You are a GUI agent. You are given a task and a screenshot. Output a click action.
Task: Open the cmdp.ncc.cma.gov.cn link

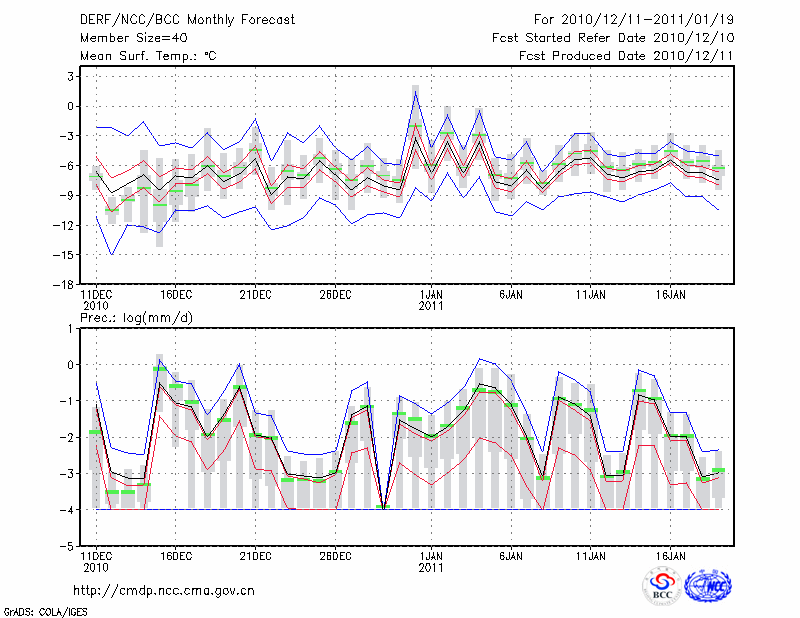[164, 590]
